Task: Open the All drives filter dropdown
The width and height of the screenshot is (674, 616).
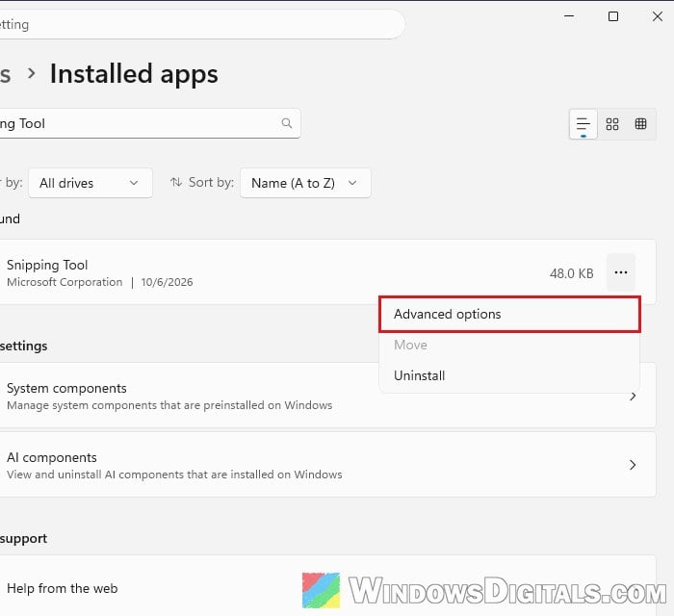Action: (x=91, y=183)
